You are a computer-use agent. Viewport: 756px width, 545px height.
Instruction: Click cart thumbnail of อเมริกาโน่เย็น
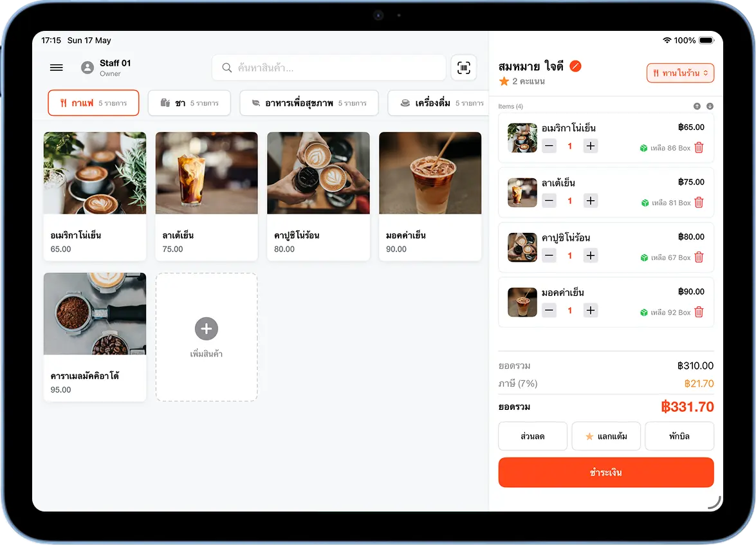[x=522, y=138]
